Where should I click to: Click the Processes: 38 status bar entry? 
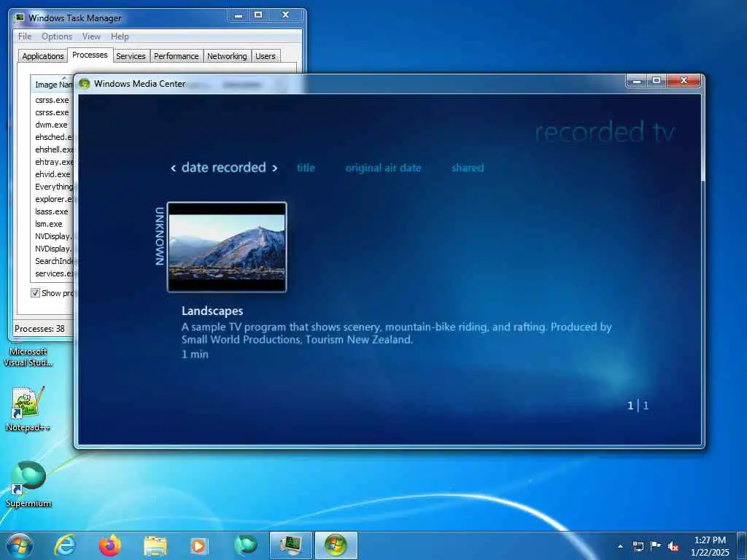(x=40, y=329)
